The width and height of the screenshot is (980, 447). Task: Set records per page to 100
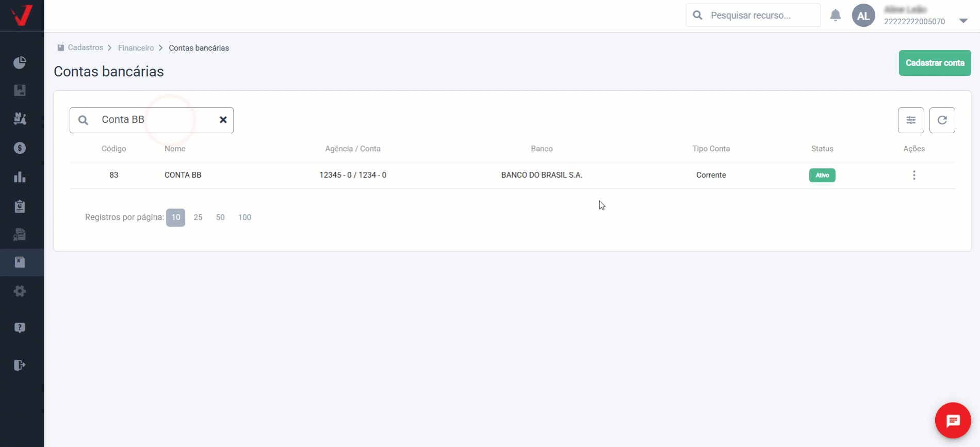pos(244,217)
